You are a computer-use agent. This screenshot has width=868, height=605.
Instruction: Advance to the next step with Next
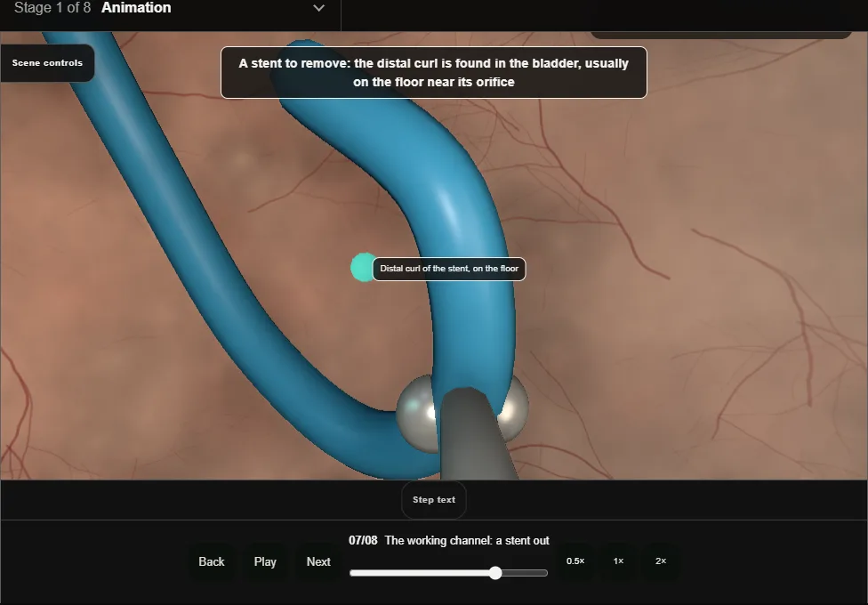point(318,561)
